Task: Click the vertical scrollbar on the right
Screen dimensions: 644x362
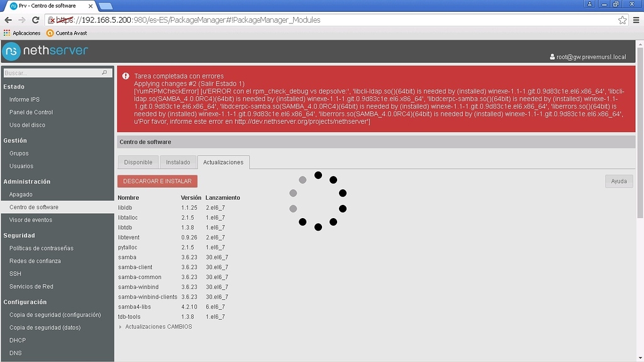Action: tap(640, 189)
